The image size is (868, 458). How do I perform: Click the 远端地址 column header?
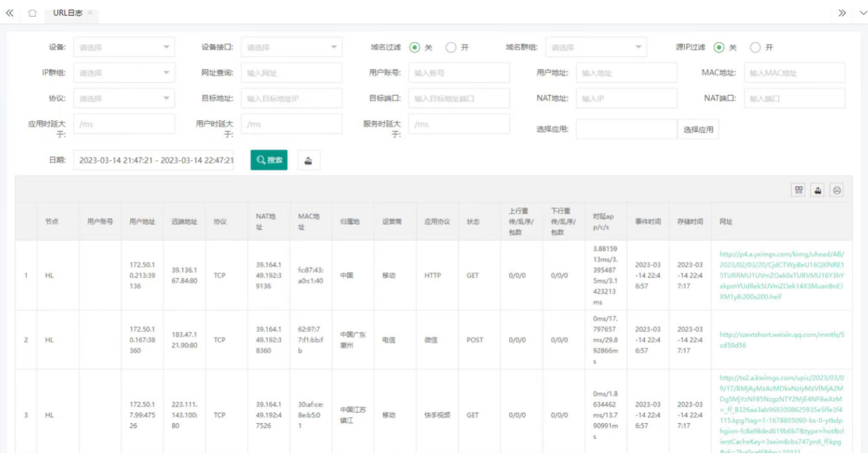click(185, 221)
